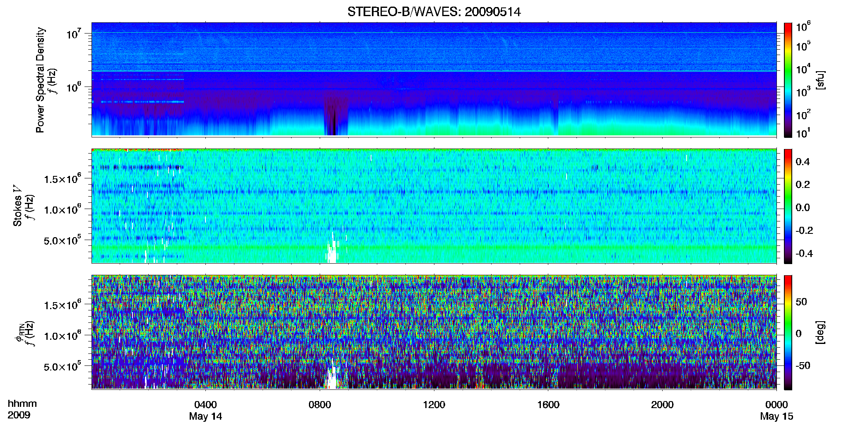Click the phi RTN spectrogram panel
Viewport: 868px width, 447px height.
434,332
